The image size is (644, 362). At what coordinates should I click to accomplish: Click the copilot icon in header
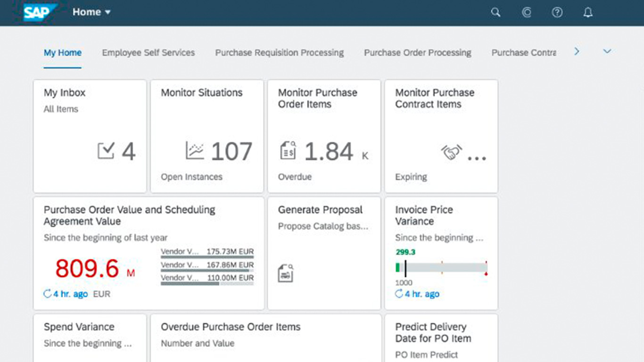click(527, 13)
